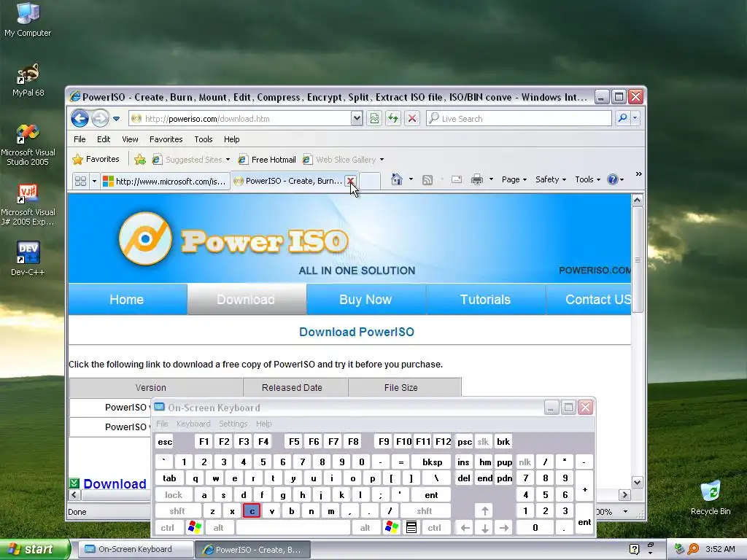Open the Edit menu in Internet Explorer
Viewport: 747px width, 560px height.
[x=104, y=139]
